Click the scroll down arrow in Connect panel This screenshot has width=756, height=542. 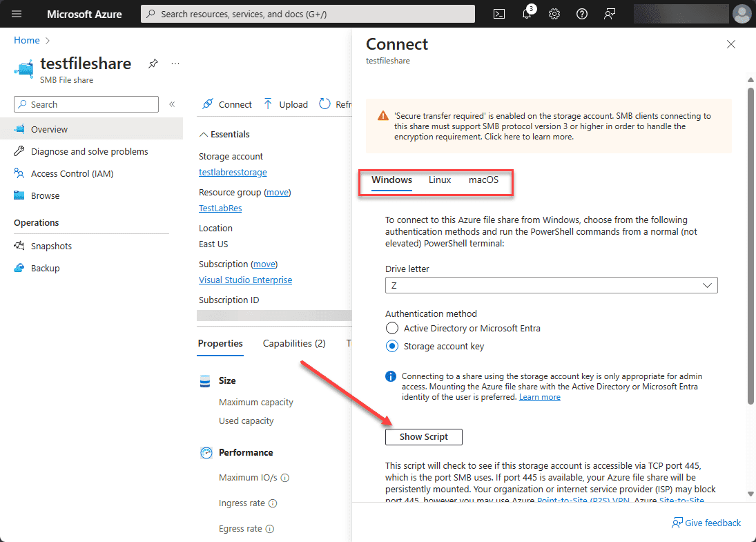point(750,494)
